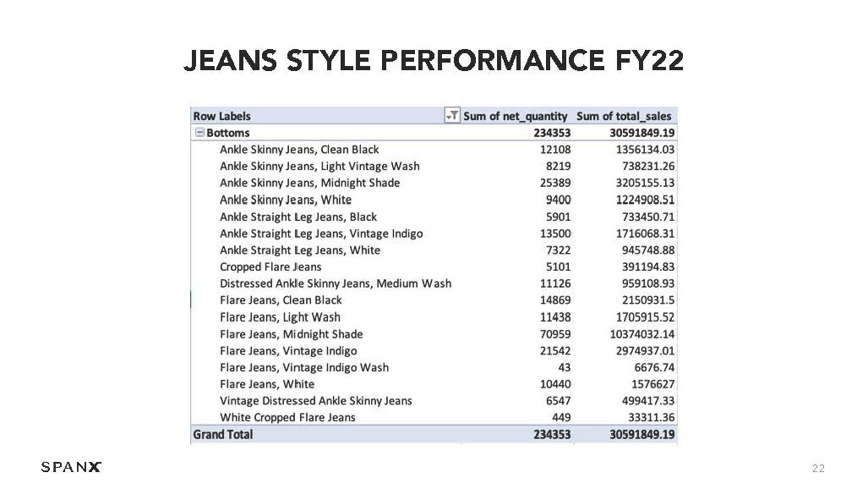Click sales value 499417.33
The height and width of the screenshot is (489, 868).
tap(648, 401)
